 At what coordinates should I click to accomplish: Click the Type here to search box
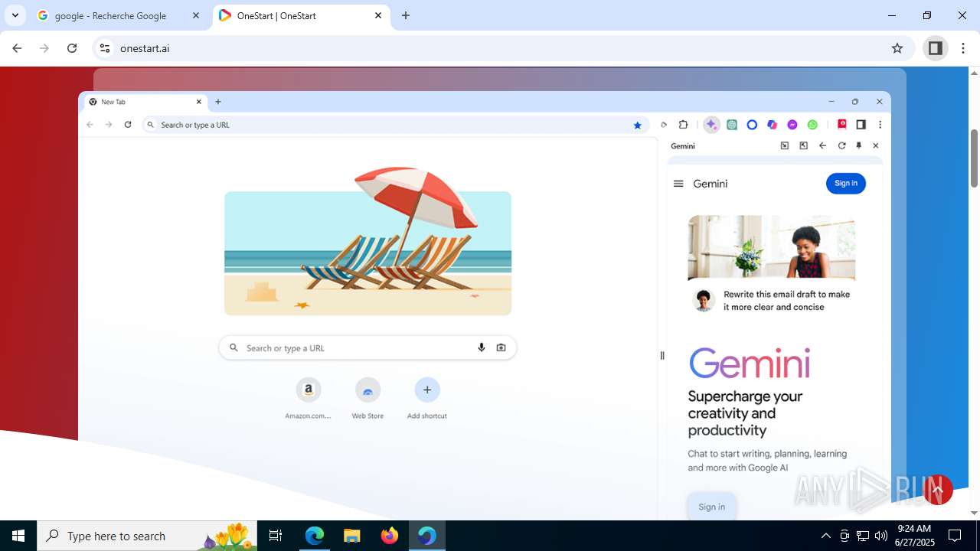point(145,536)
